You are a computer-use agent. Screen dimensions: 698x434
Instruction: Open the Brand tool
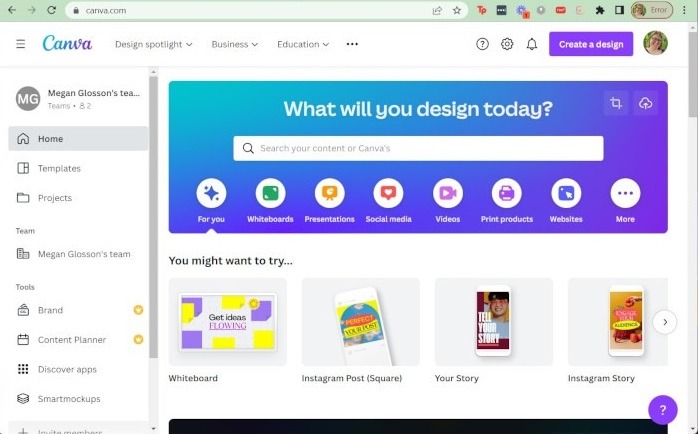click(78, 310)
